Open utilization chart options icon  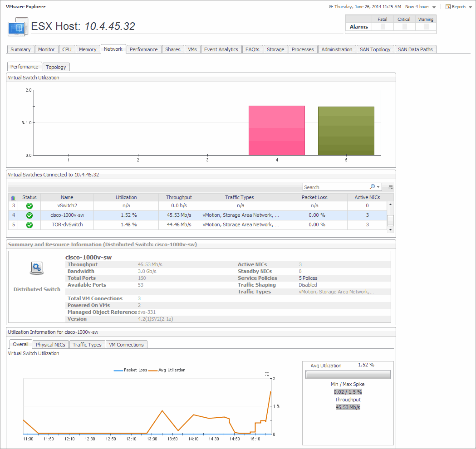267,374
